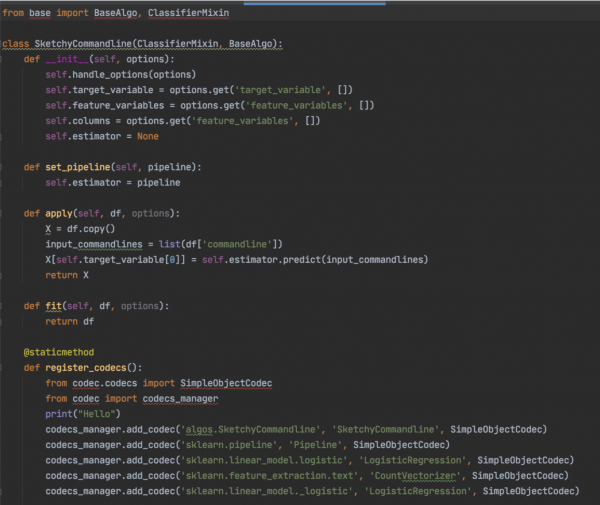Screen dimensions: 600x505
Task: Click the 'algos.SketchyCommandLine' string
Action: coord(250,430)
